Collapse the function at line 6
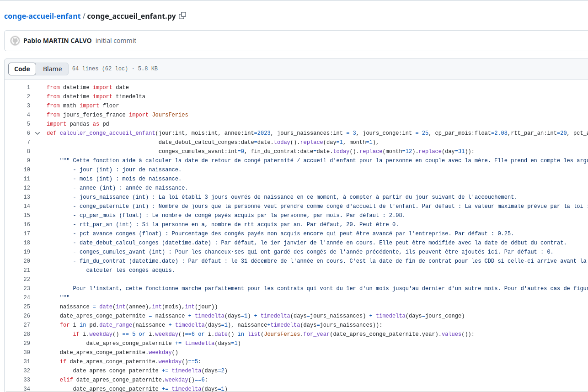This screenshot has height=392, width=588. click(37, 133)
